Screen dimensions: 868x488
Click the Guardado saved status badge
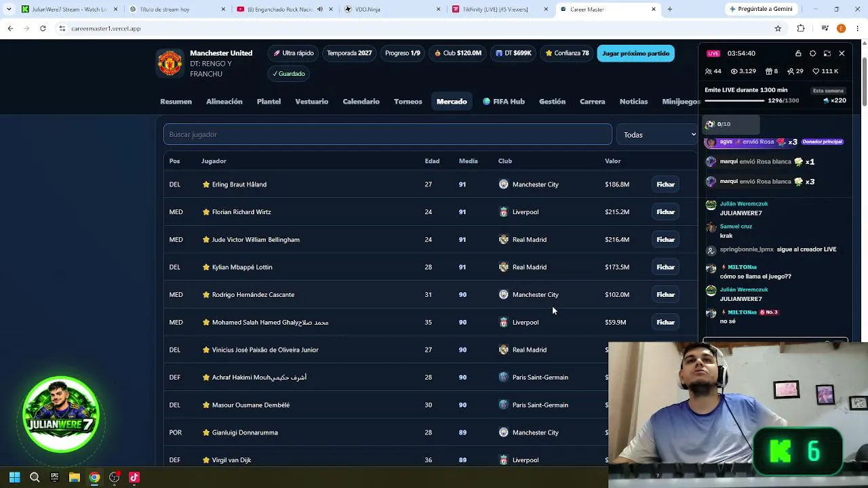tap(288, 74)
